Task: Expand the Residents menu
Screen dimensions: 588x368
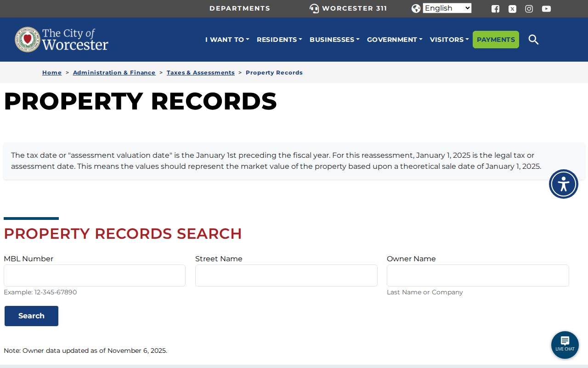Action: [x=279, y=40]
